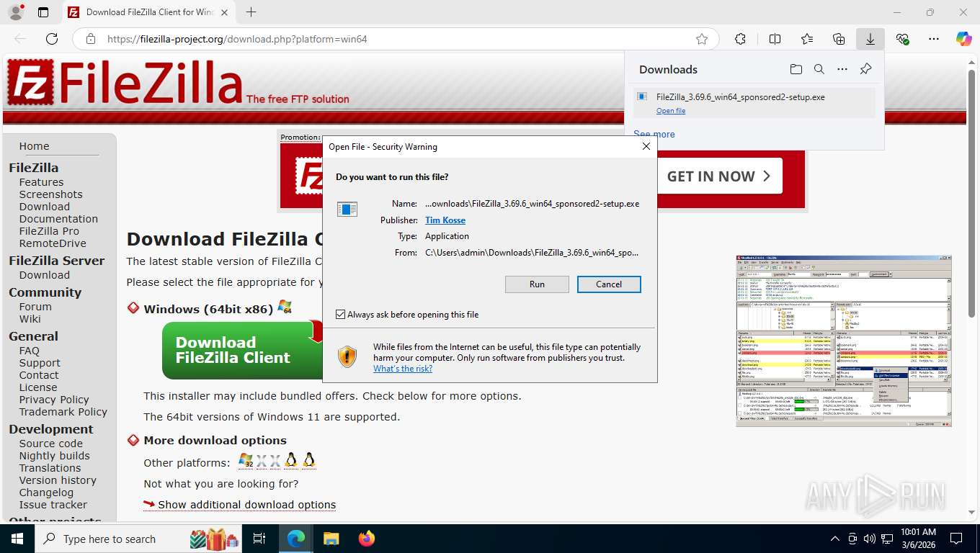Click the green Download FileZilla Client button

pos(243,350)
